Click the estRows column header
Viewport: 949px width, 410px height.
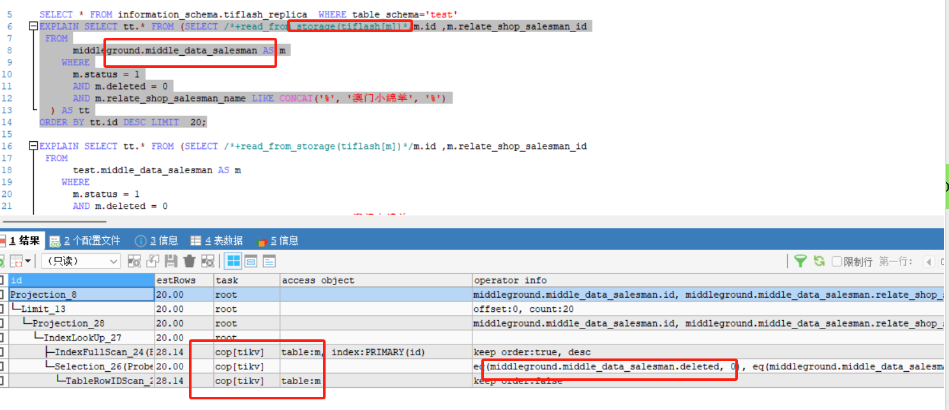pos(185,280)
